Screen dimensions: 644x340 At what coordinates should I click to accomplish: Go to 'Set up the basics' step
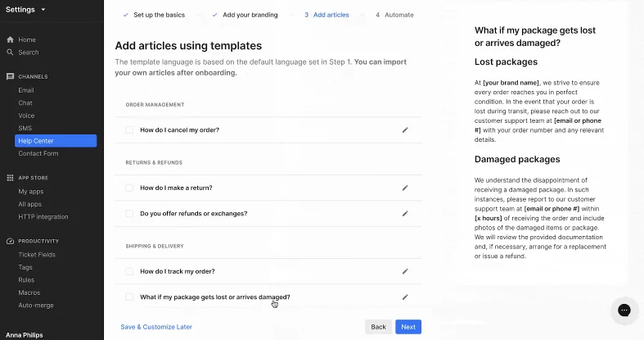coord(160,15)
